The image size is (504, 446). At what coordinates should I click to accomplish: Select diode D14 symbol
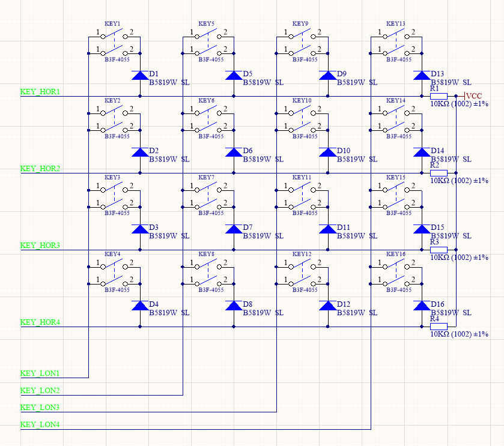422,152
